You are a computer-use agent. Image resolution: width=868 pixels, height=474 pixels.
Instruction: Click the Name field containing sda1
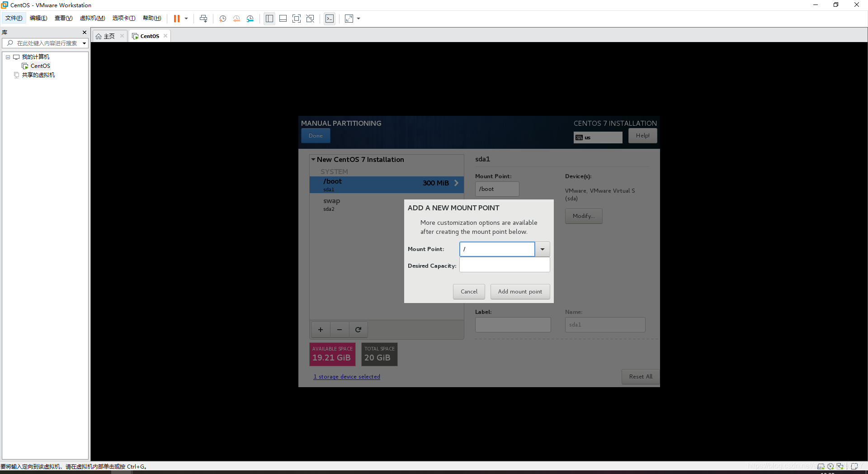pyautogui.click(x=605, y=325)
